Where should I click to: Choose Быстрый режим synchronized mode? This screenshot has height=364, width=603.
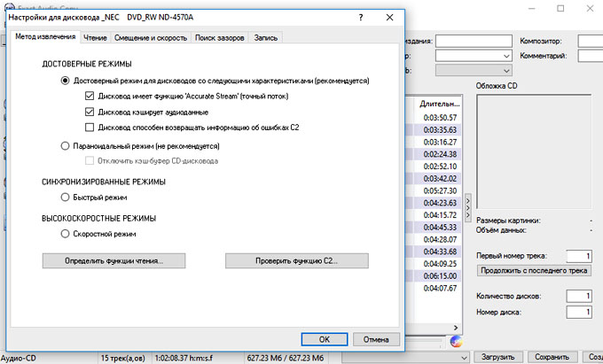click(x=65, y=197)
